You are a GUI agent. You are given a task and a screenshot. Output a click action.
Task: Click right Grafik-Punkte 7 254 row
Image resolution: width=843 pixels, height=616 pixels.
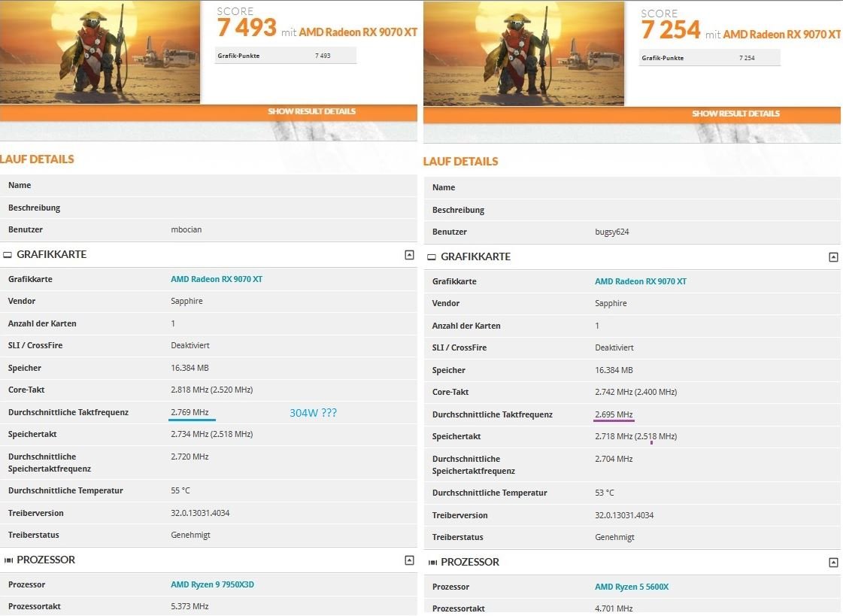click(x=710, y=57)
